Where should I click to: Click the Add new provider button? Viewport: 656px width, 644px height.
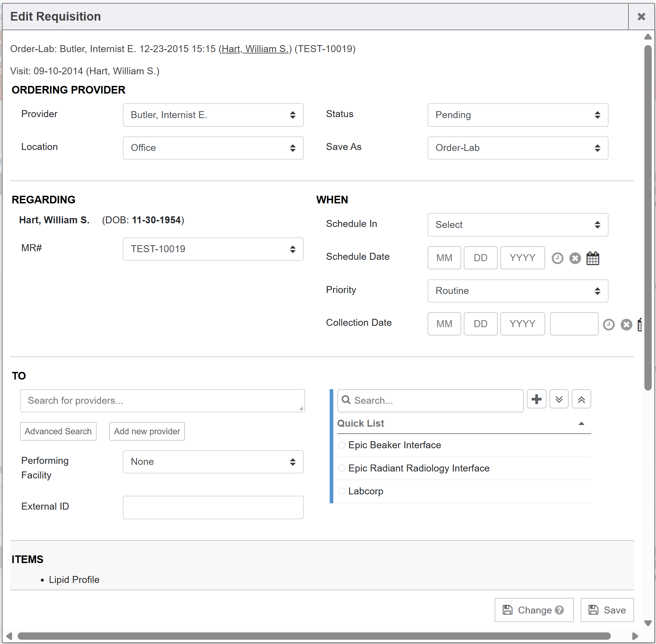click(147, 431)
